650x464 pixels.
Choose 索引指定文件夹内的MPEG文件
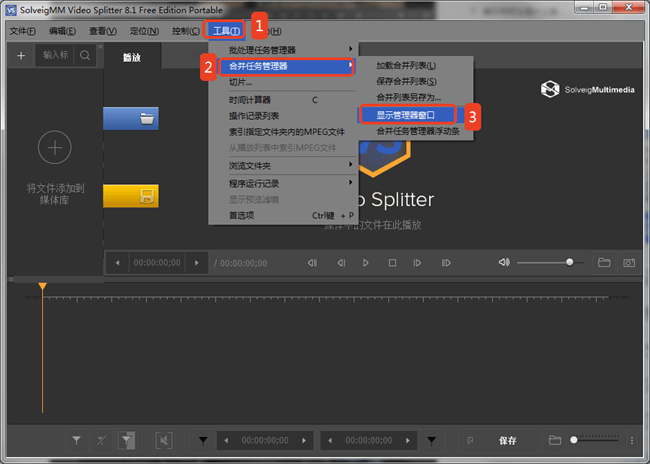click(284, 132)
